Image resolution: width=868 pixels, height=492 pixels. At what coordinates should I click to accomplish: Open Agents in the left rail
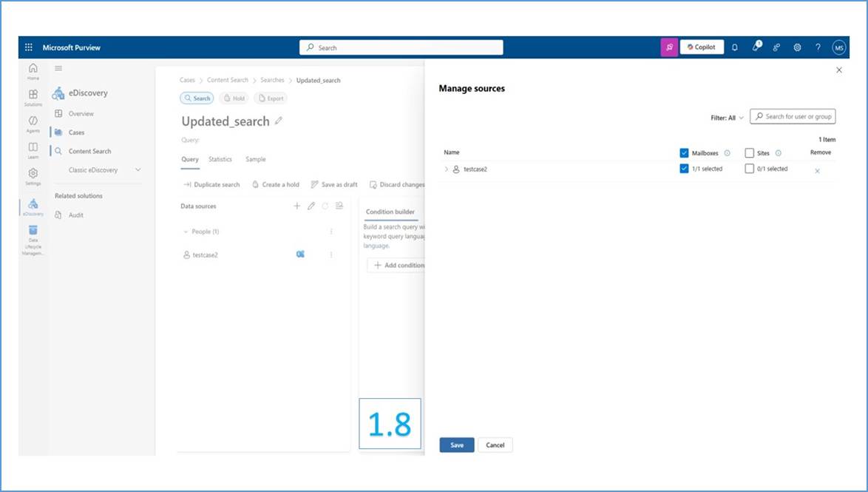tap(33, 124)
